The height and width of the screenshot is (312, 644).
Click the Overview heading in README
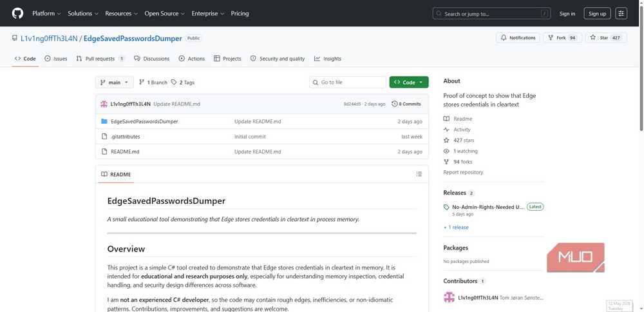tap(126, 249)
